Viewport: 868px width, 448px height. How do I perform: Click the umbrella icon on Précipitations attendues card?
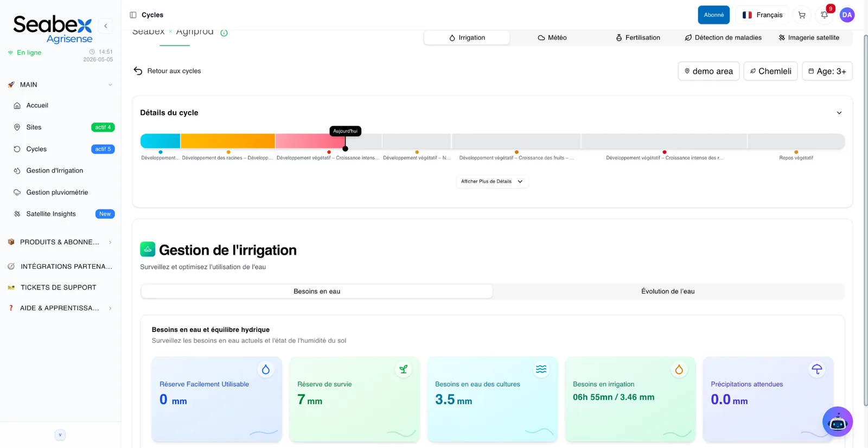[x=816, y=369]
